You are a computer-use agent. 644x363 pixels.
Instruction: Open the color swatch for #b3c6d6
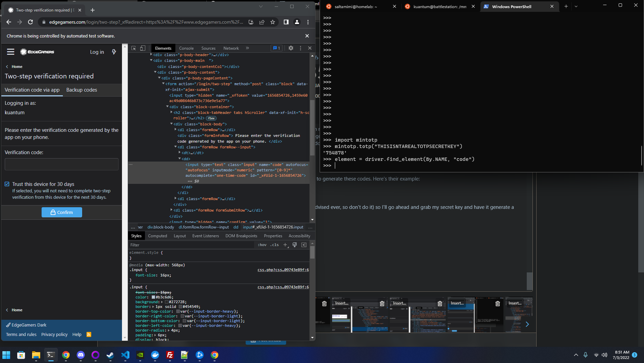[153, 297]
